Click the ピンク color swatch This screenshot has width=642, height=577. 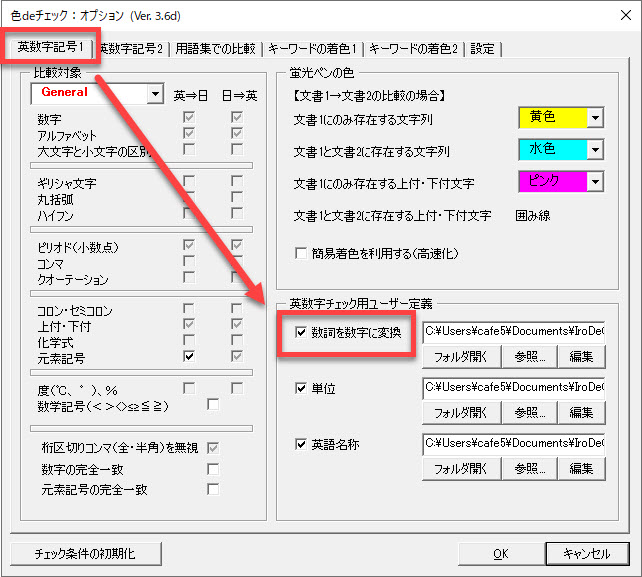(551, 181)
